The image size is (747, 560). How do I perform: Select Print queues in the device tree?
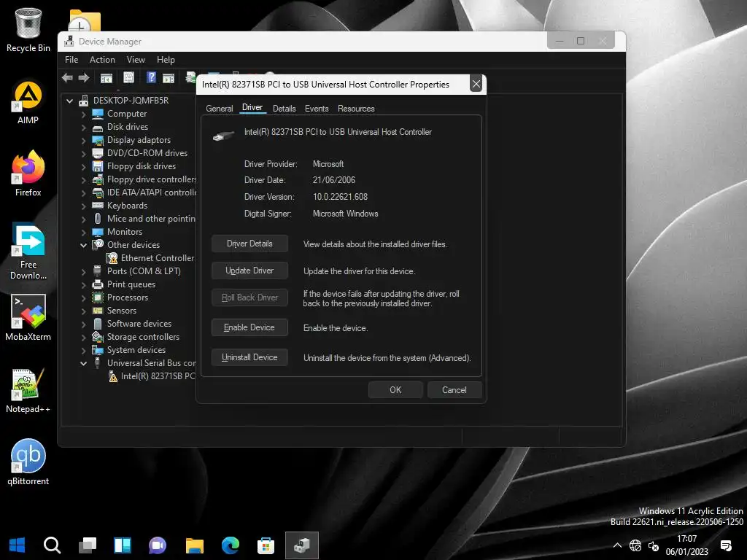point(131,284)
